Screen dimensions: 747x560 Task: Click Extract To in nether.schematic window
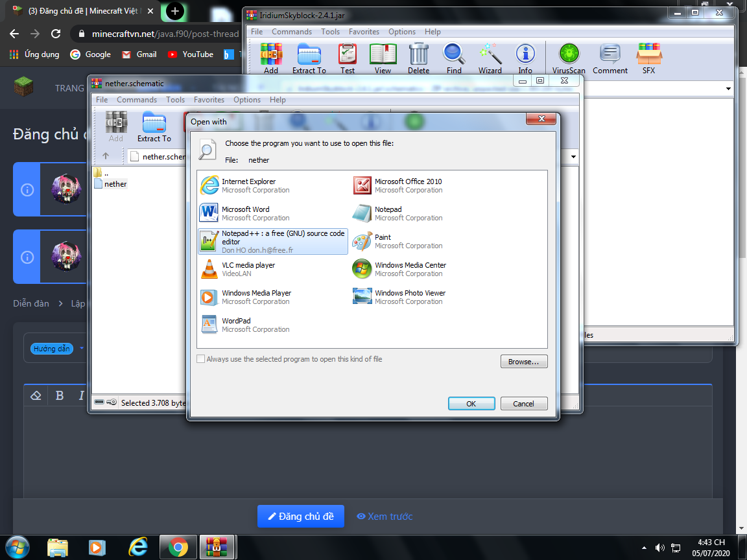pyautogui.click(x=154, y=126)
